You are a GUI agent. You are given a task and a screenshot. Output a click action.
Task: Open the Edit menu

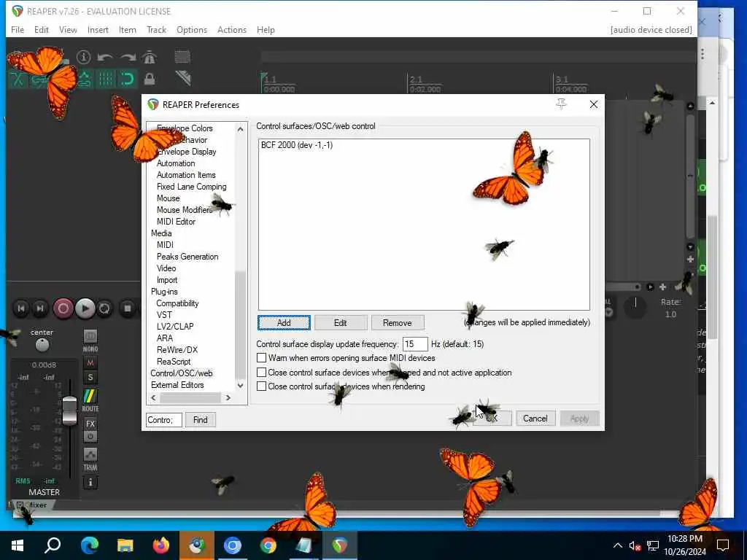pos(42,29)
